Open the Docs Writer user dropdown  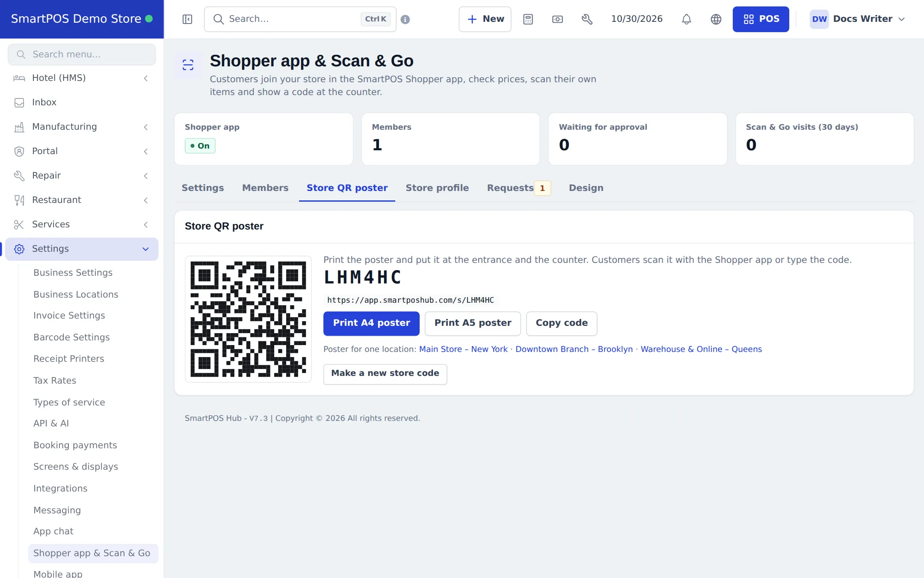[858, 19]
